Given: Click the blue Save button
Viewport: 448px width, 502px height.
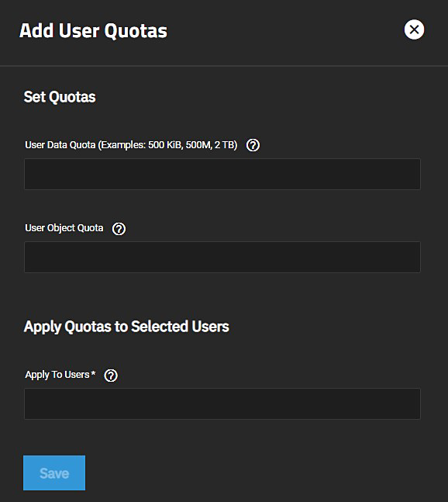Looking at the screenshot, I should click(x=54, y=473).
